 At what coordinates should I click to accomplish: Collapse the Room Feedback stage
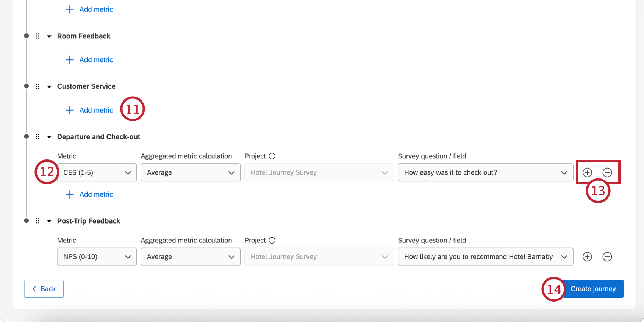(49, 36)
